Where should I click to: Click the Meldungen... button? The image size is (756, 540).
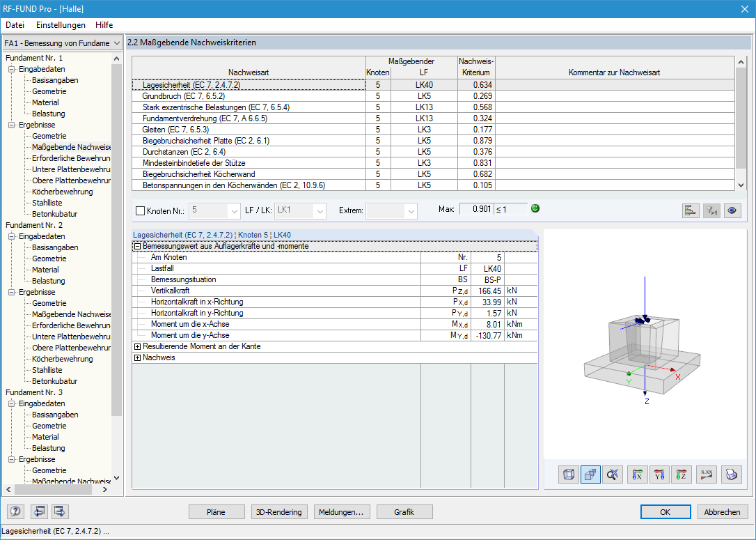click(x=341, y=512)
